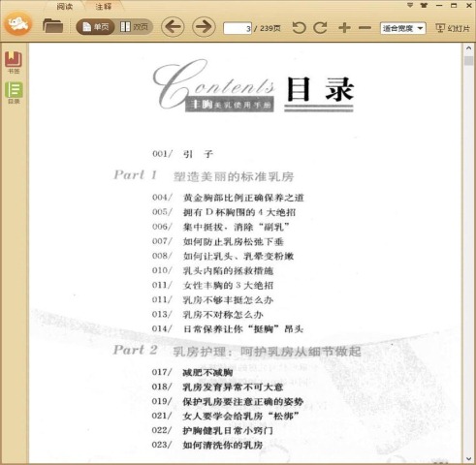Select the 阅读 tab

pos(64,7)
